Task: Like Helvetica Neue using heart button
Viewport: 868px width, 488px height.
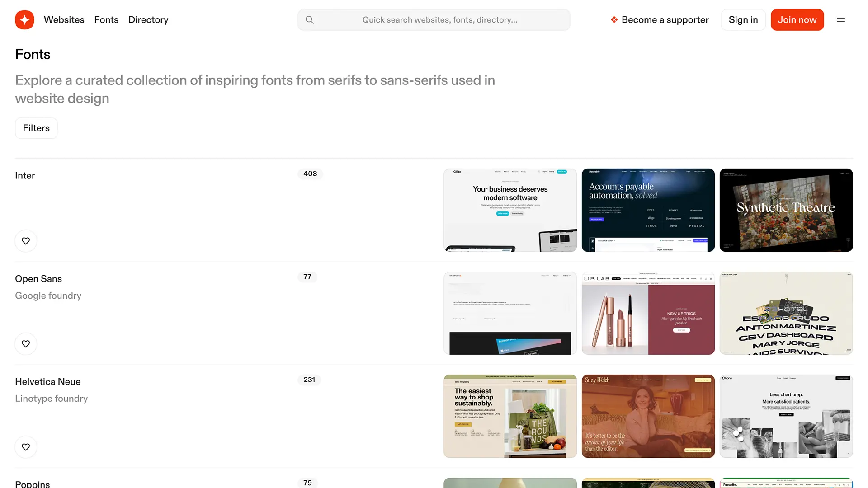Action: click(x=26, y=447)
